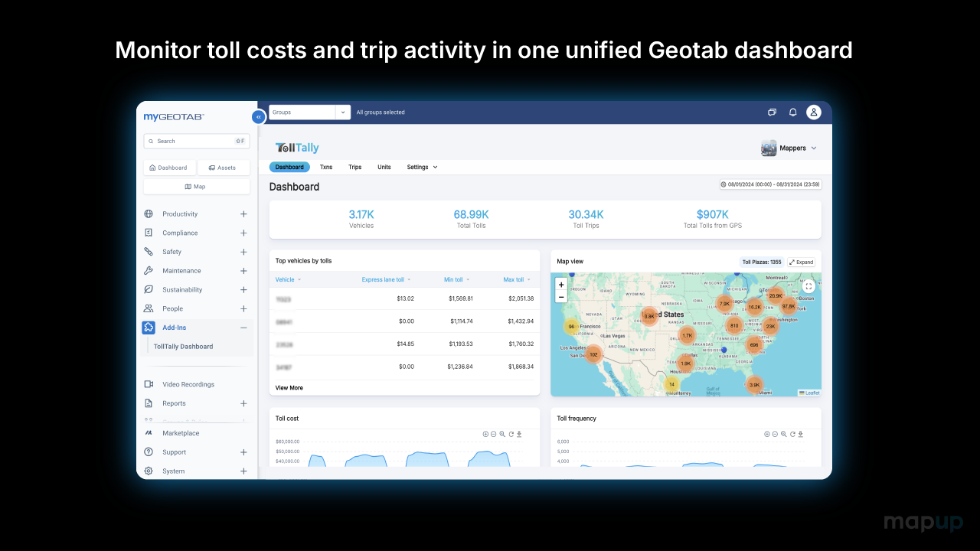980x551 pixels.
Task: Expand the Compliance section plus
Action: [243, 233]
